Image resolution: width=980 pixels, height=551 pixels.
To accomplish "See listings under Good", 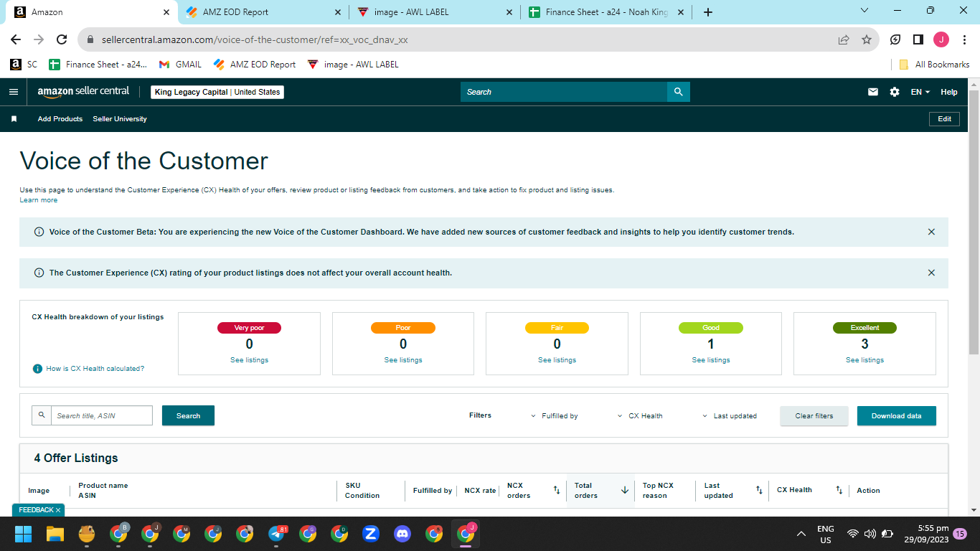I will point(711,360).
